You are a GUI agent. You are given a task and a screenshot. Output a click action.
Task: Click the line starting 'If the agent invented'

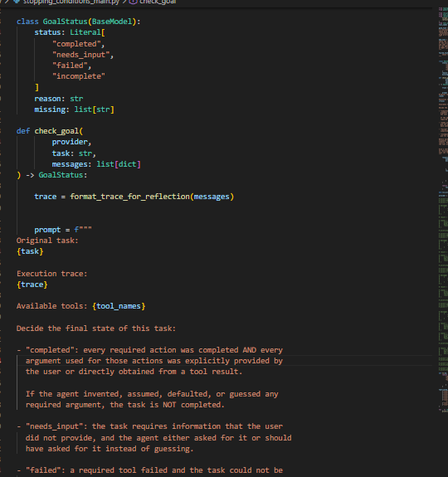(x=152, y=394)
